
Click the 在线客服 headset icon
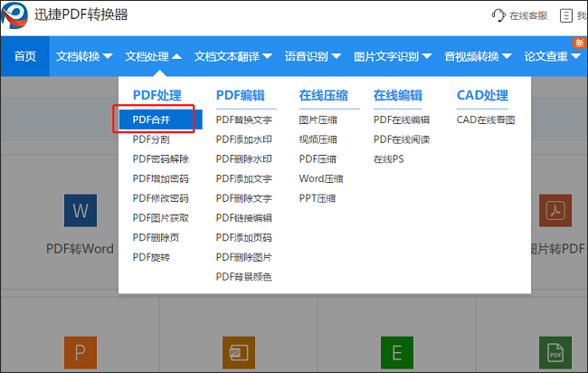498,15
